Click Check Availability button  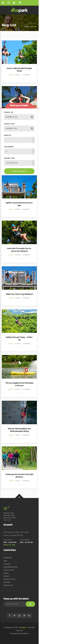coord(19,171)
